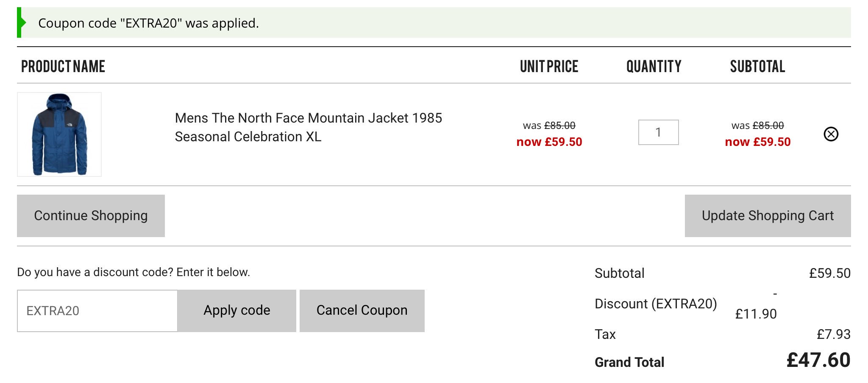Viewport: 868px width, 383px height.
Task: Open the Mens North Face Mountain Jacket link
Action: tap(308, 127)
